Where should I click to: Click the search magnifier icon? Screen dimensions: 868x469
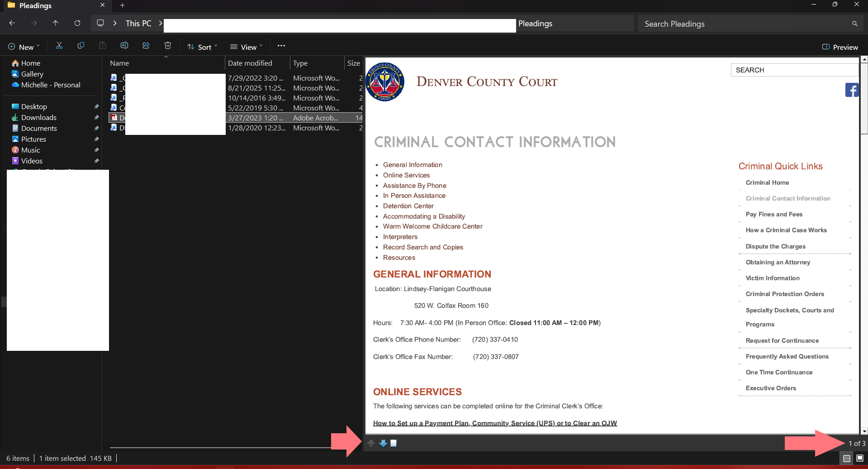pos(854,24)
